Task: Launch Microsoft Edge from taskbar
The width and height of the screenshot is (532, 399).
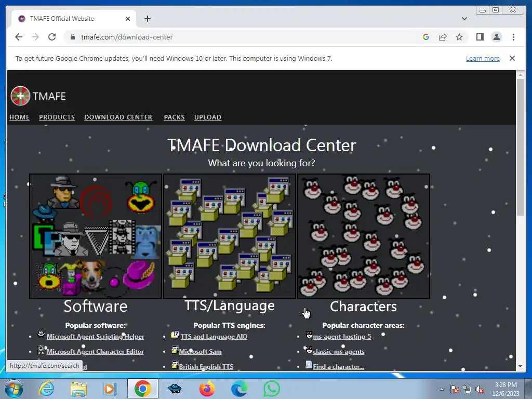Action: (x=239, y=389)
